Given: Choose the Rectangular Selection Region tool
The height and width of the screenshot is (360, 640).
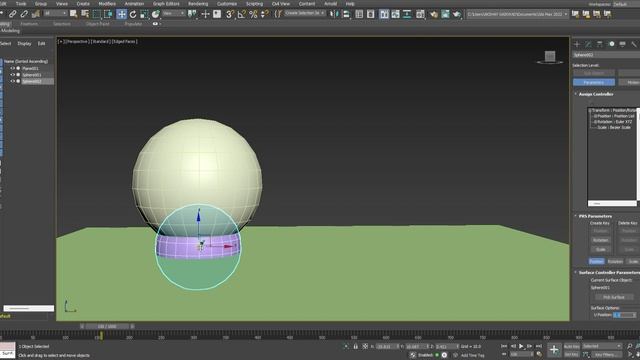Looking at the screenshot, I should (96, 14).
